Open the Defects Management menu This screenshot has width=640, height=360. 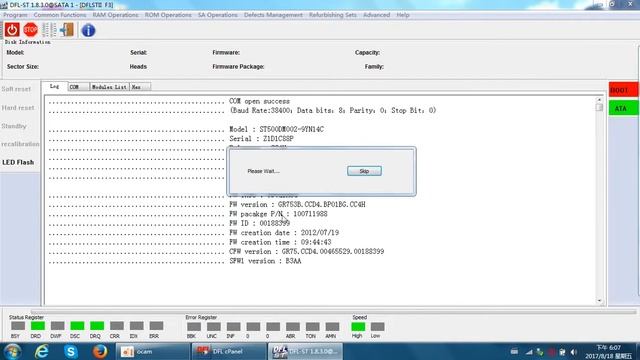pos(273,15)
